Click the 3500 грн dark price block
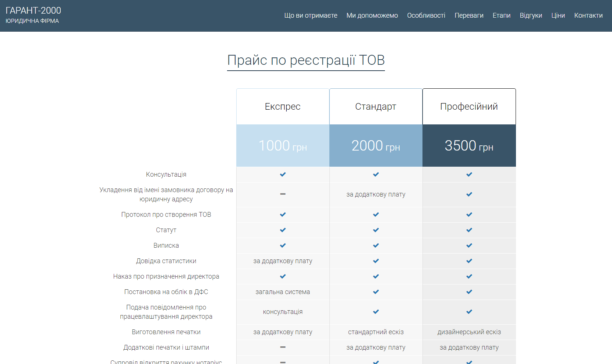 point(469,146)
